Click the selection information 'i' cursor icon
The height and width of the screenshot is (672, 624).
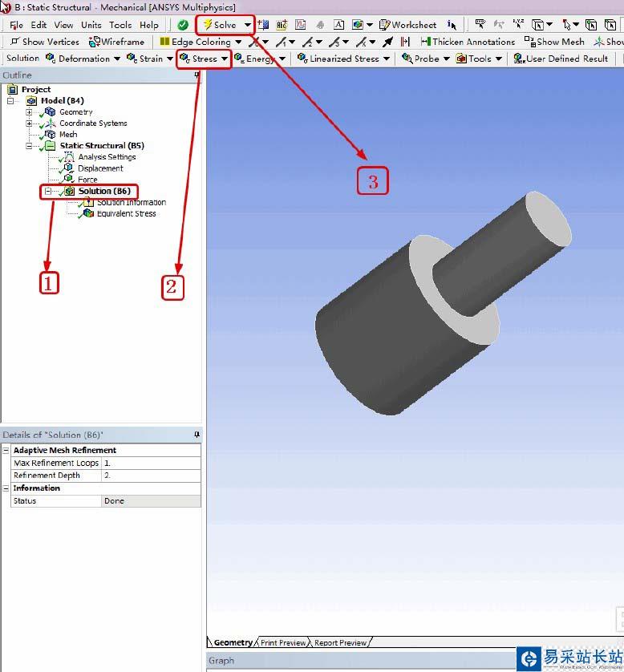click(452, 25)
